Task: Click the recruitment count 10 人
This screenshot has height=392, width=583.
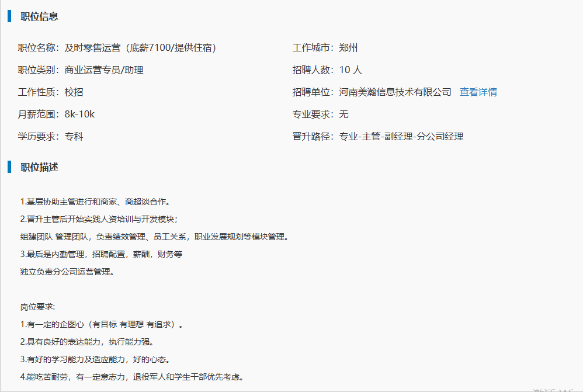Action: tap(351, 70)
